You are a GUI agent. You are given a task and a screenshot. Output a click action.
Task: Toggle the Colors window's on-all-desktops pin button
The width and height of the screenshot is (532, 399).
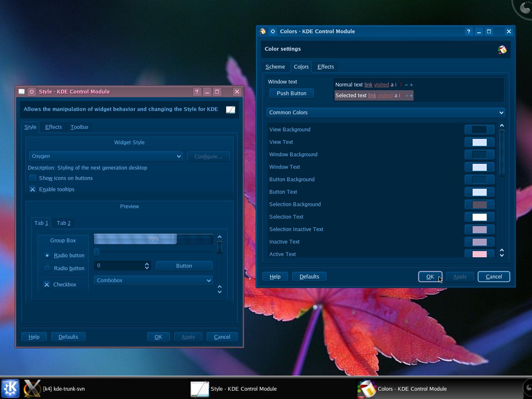pyautogui.click(x=273, y=31)
